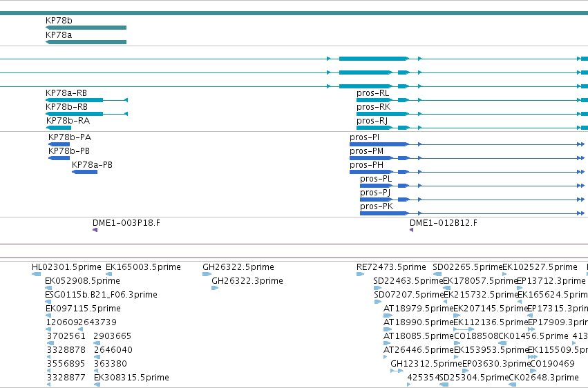Click the EP03630.3prime feature label
Screen dimensions: 588x388
coord(497,364)
